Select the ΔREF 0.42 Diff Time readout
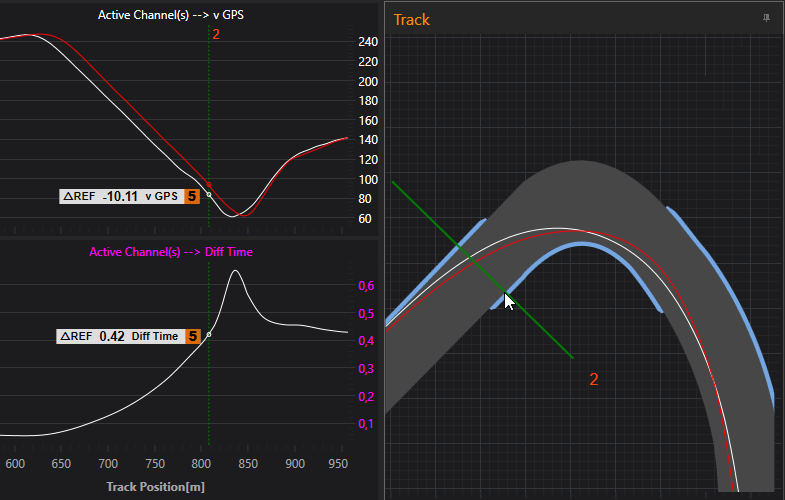This screenshot has width=785, height=500. (x=120, y=337)
